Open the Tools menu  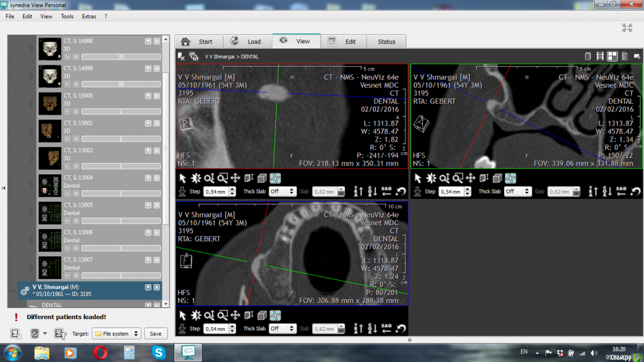coord(67,16)
